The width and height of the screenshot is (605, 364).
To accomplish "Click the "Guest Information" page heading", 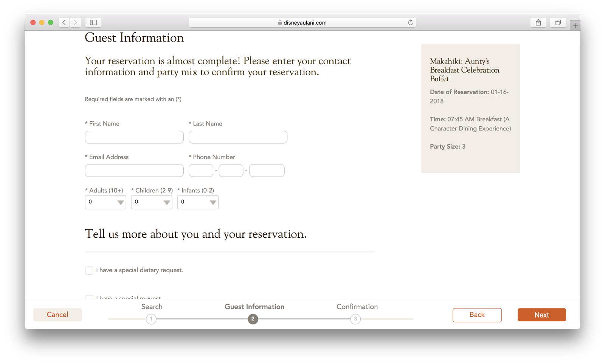I will (134, 38).
